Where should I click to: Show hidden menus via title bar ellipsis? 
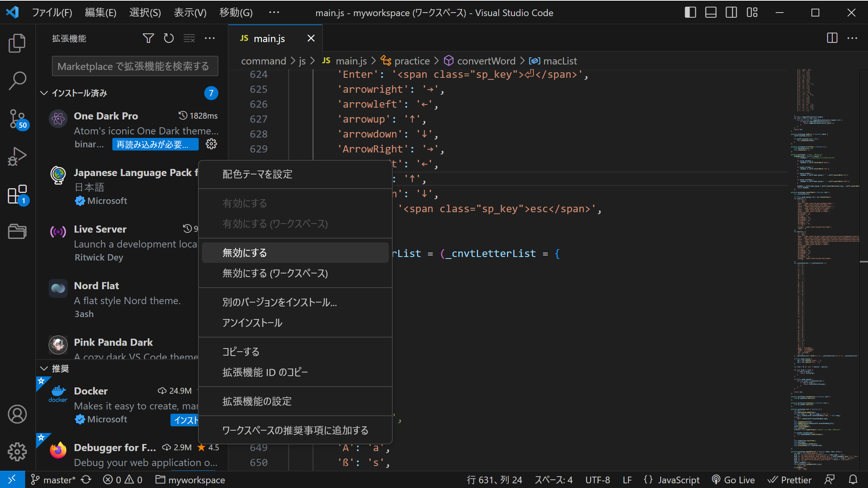click(274, 13)
